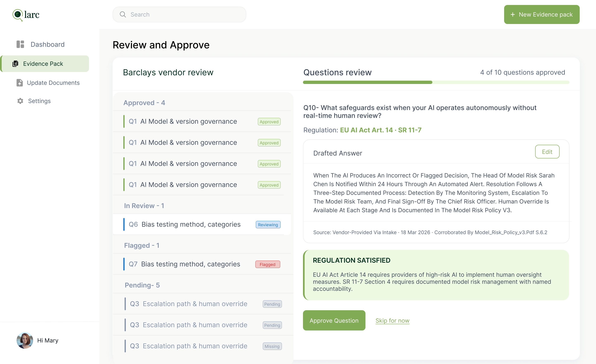The width and height of the screenshot is (596, 364).
Task: Focus the Search input field
Action: pos(179,14)
